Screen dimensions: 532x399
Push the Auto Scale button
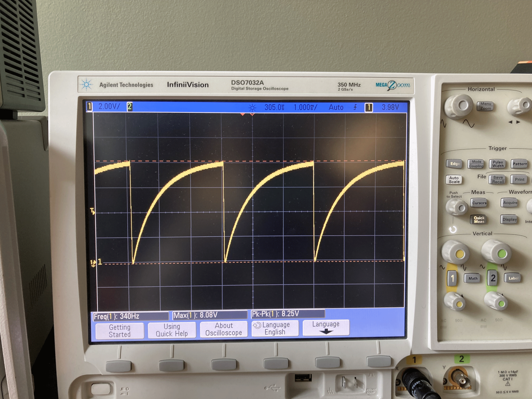(x=454, y=180)
